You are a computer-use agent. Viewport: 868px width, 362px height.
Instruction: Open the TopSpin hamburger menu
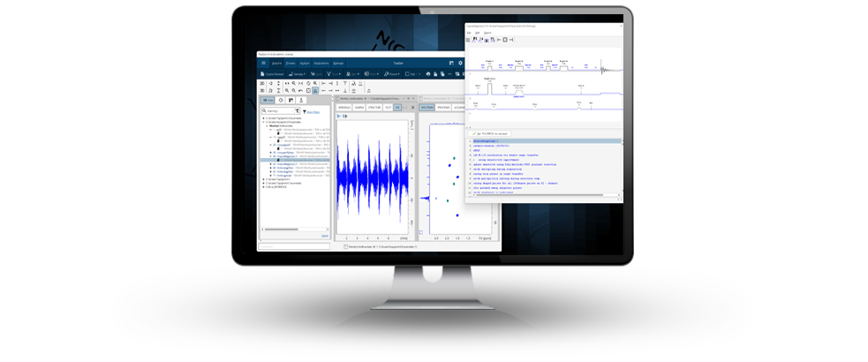[x=263, y=64]
